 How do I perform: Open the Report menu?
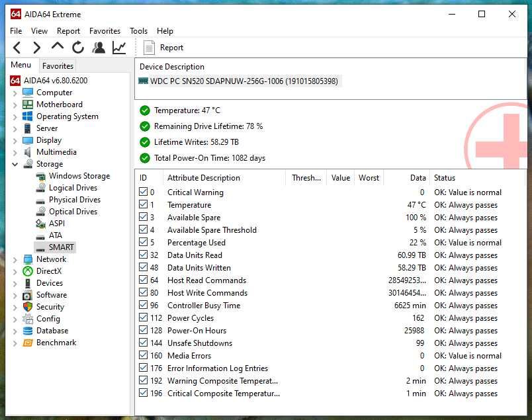pos(68,31)
